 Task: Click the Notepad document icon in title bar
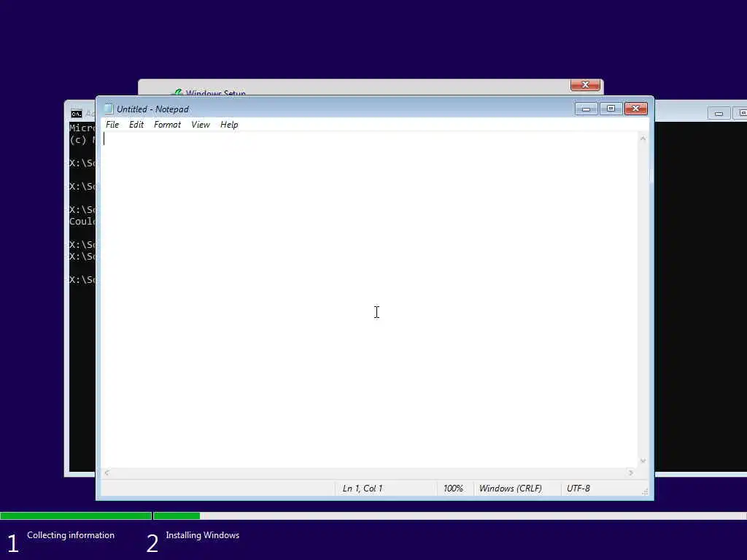pos(109,109)
